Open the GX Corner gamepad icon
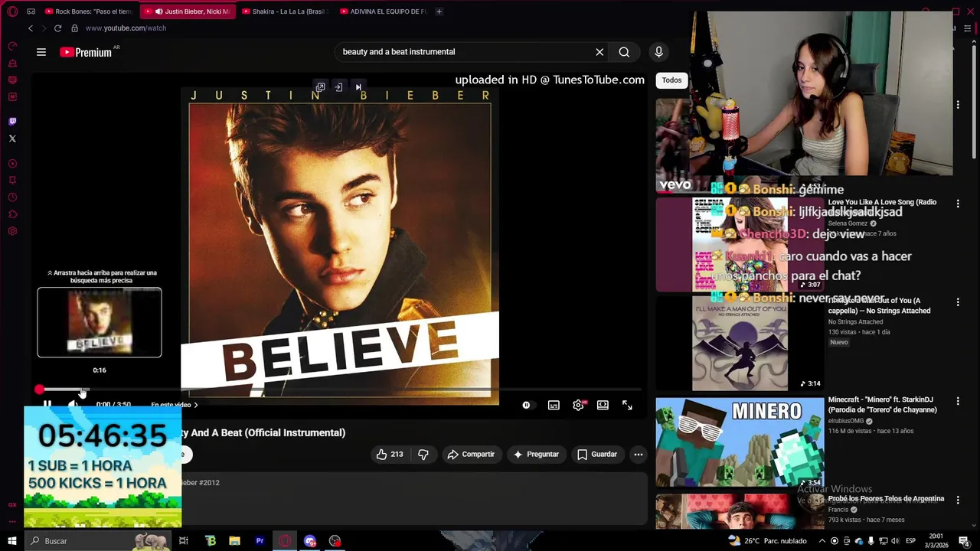This screenshot has width=980, height=551. point(31,11)
